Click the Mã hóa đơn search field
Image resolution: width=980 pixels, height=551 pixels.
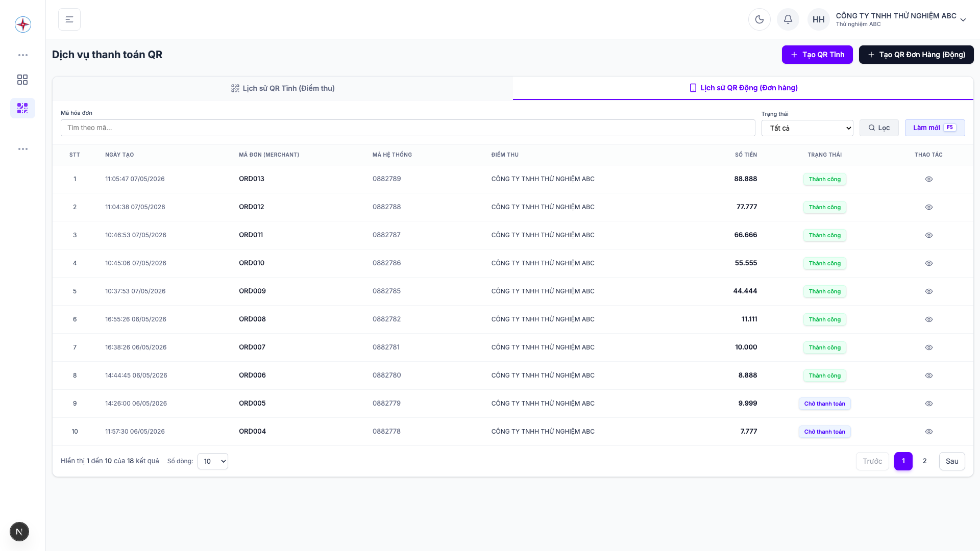pyautogui.click(x=408, y=128)
